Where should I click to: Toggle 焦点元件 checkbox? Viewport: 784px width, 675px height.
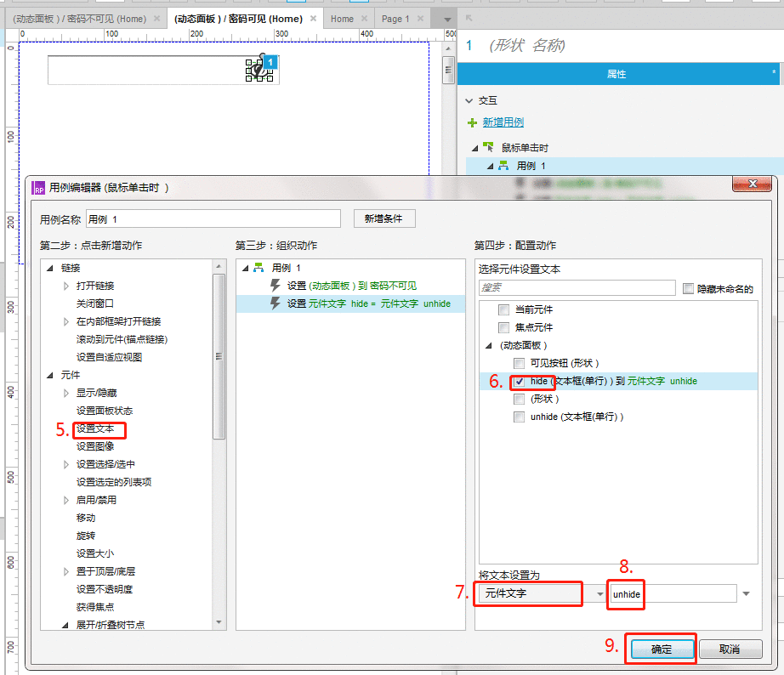pyautogui.click(x=504, y=328)
